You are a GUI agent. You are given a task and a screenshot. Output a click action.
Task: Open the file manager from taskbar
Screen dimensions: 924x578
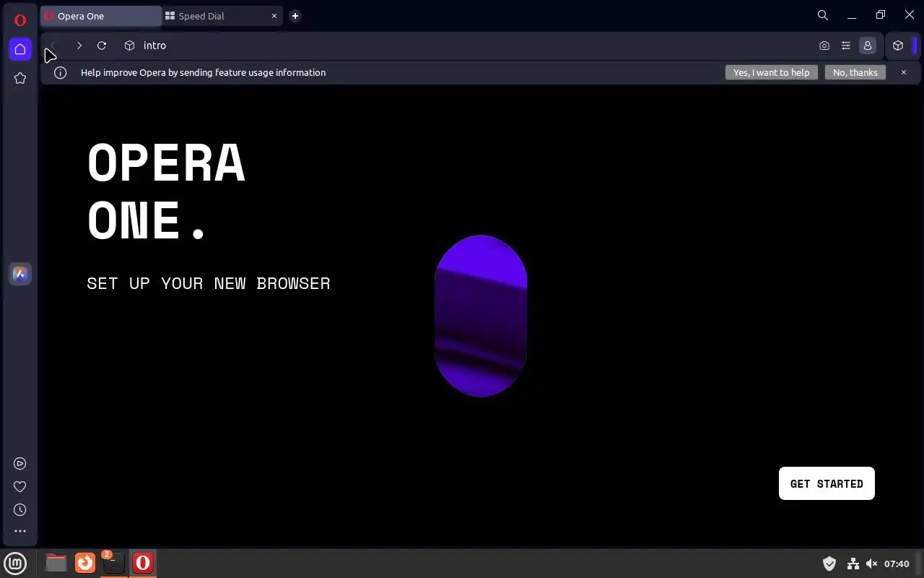[x=56, y=563]
